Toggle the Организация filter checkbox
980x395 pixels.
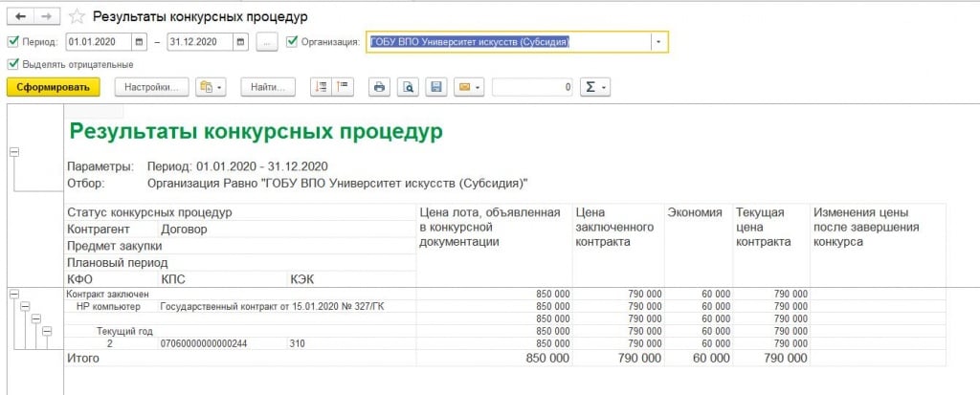click(292, 42)
